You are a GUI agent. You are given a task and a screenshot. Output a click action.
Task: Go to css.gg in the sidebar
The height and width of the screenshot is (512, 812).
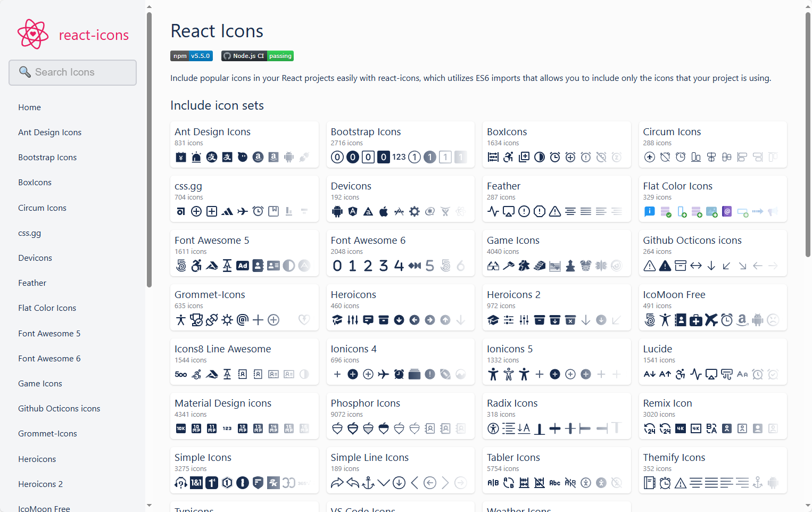pos(29,233)
